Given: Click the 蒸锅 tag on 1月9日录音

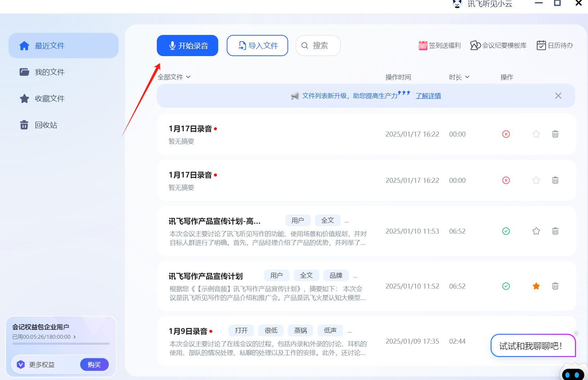Looking at the screenshot, I should [301, 331].
